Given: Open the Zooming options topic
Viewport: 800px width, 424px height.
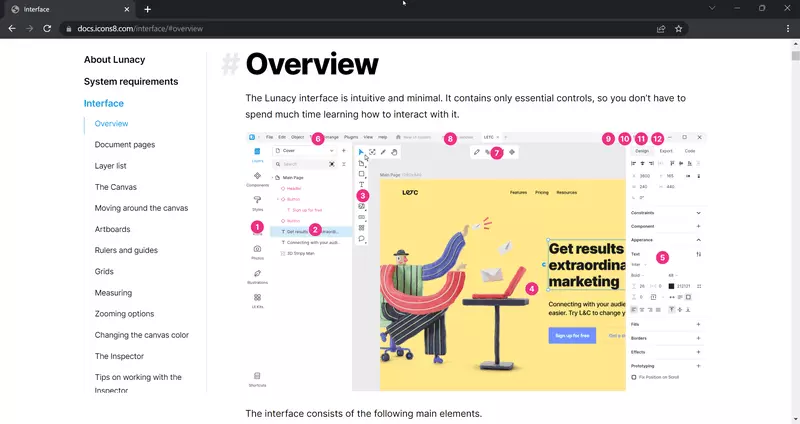Looking at the screenshot, I should coord(124,314).
